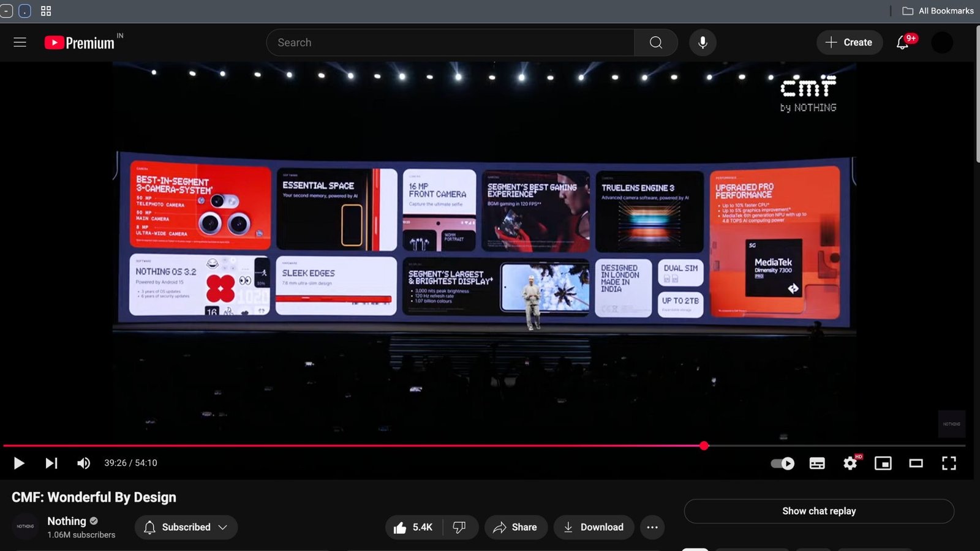The width and height of the screenshot is (980, 551).
Task: Enter full screen mode
Action: coord(949,463)
